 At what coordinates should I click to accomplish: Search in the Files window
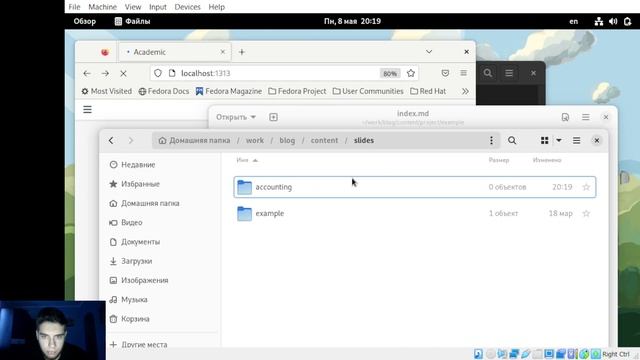pyautogui.click(x=512, y=140)
